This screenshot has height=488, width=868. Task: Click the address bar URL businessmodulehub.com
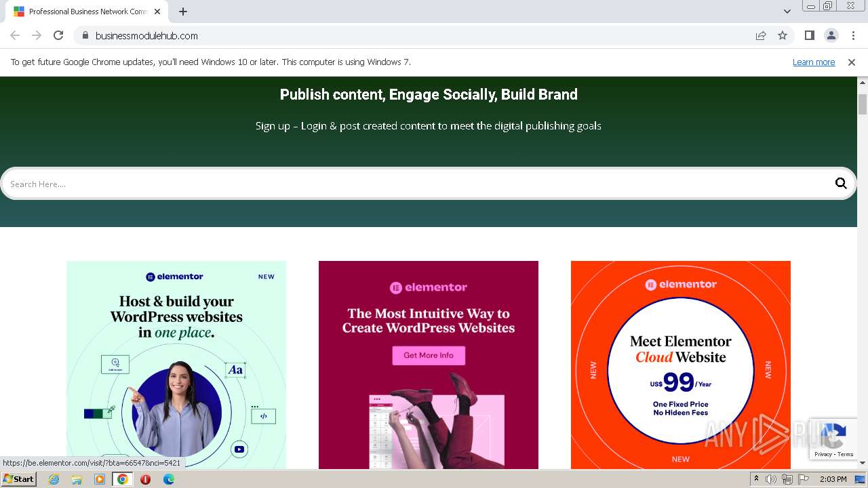146,35
